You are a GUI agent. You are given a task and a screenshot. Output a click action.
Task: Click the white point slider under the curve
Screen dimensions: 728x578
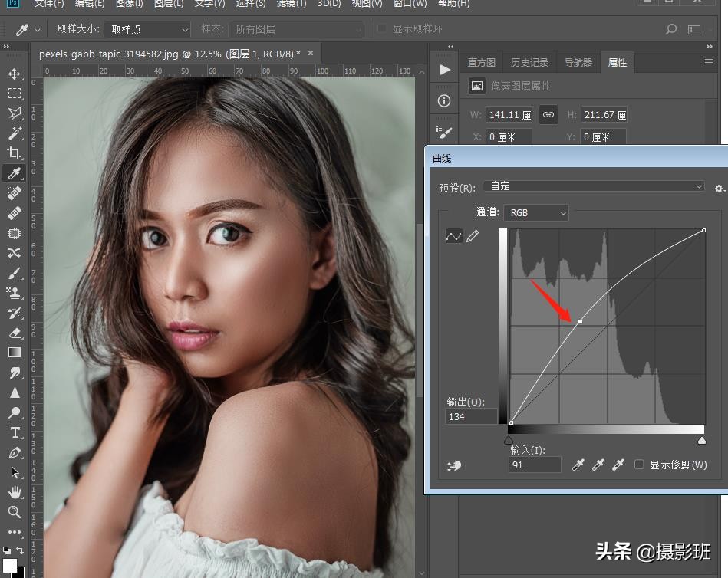coord(702,440)
